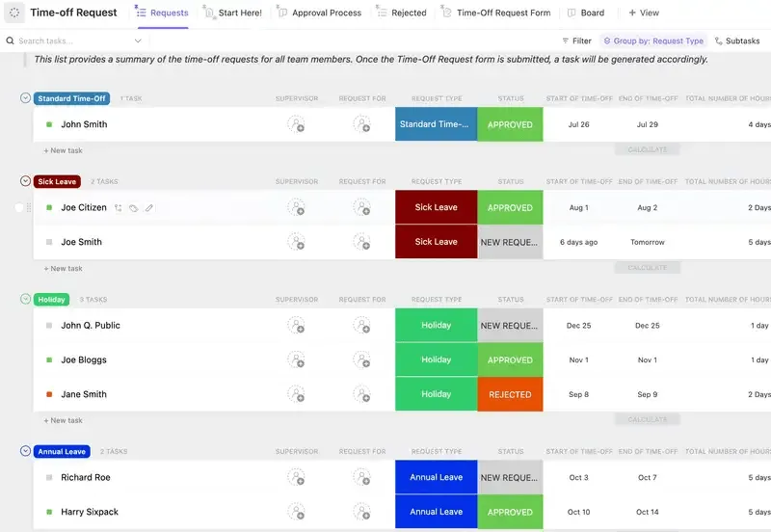771x532 pixels.
Task: Open the Filter options
Action: point(576,40)
